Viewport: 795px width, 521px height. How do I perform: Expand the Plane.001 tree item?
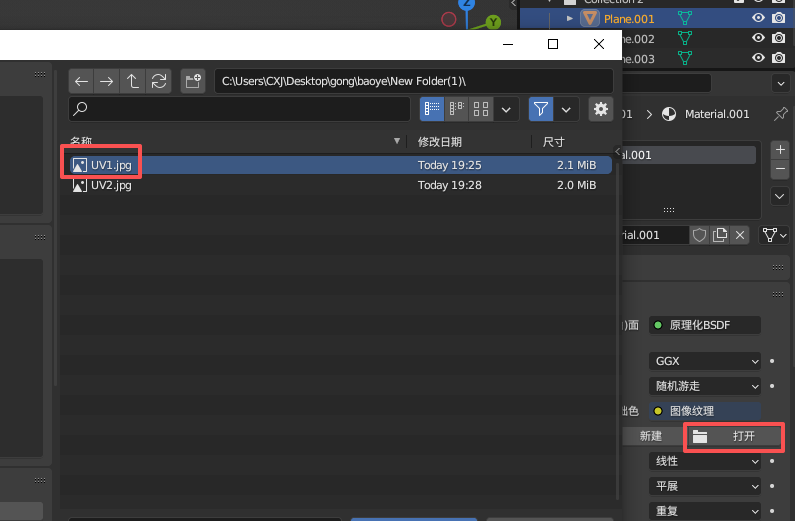click(x=570, y=18)
